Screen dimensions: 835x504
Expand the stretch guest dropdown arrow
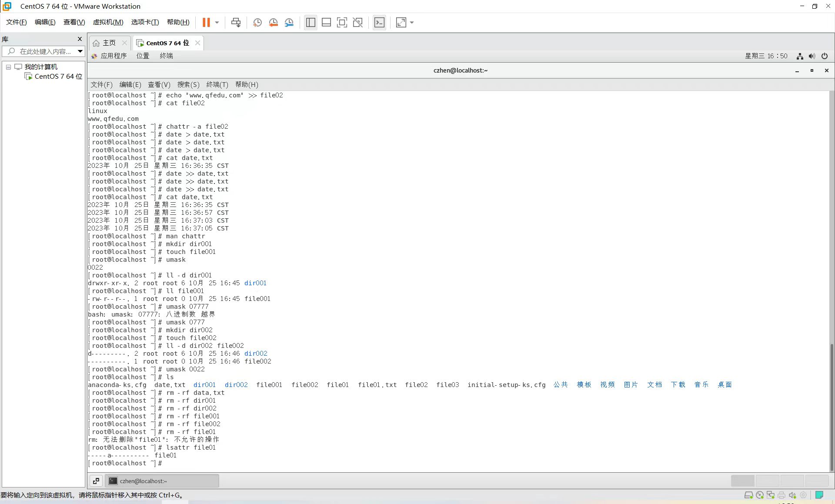click(412, 23)
